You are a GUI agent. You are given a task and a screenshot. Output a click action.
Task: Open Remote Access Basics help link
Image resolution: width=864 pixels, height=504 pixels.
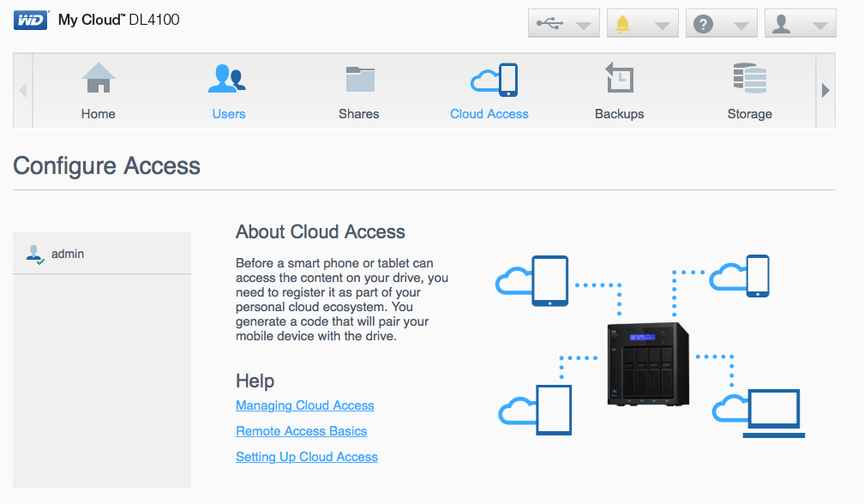(302, 431)
